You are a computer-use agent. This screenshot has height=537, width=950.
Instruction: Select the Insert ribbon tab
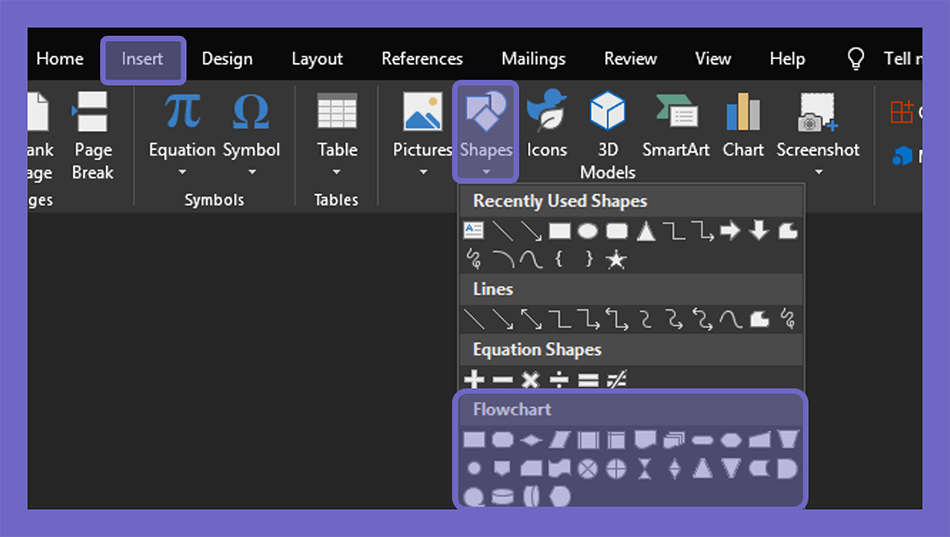[x=142, y=59]
